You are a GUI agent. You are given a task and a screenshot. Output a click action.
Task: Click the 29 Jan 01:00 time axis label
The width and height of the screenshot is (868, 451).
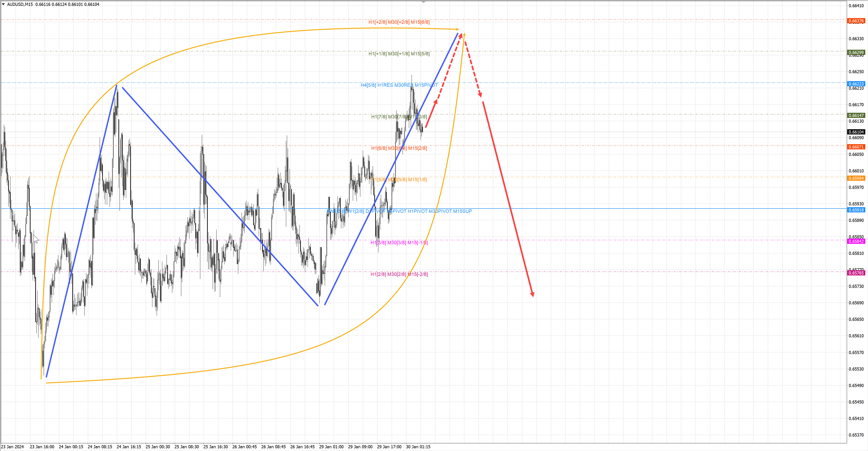(x=331, y=447)
